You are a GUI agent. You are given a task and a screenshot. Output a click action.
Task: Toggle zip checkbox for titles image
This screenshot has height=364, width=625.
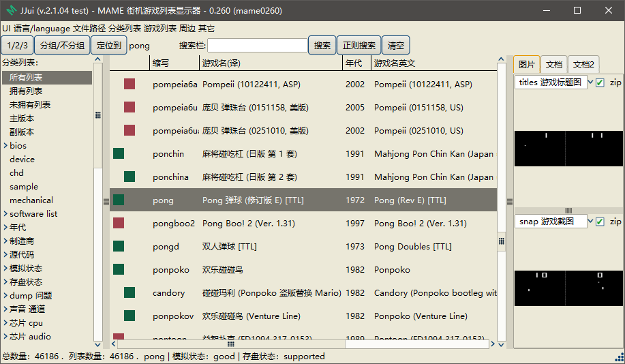click(x=600, y=82)
